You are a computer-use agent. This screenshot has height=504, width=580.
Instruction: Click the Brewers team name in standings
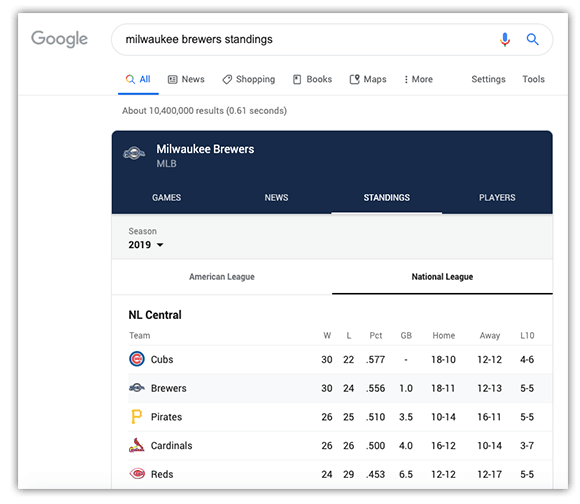pos(169,388)
